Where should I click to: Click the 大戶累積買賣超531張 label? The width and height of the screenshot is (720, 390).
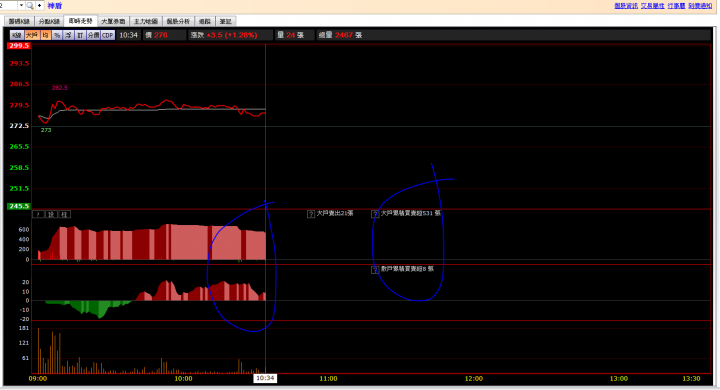point(410,213)
